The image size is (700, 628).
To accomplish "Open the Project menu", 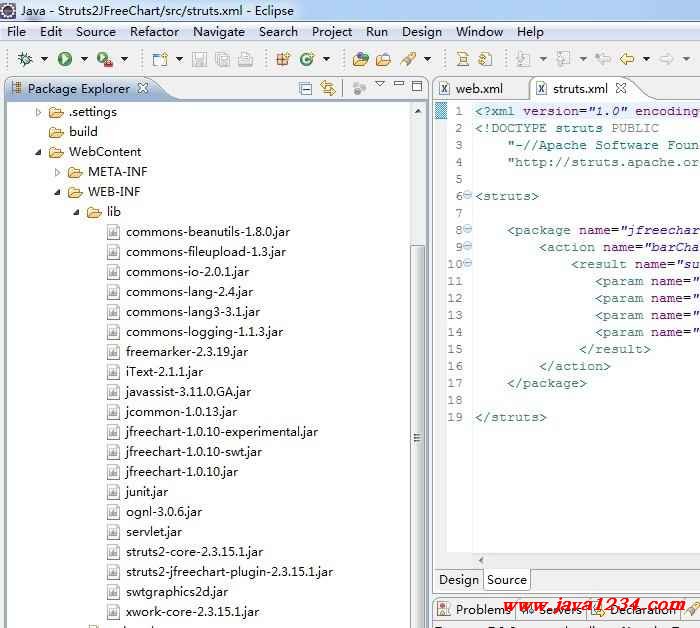I will point(332,32).
